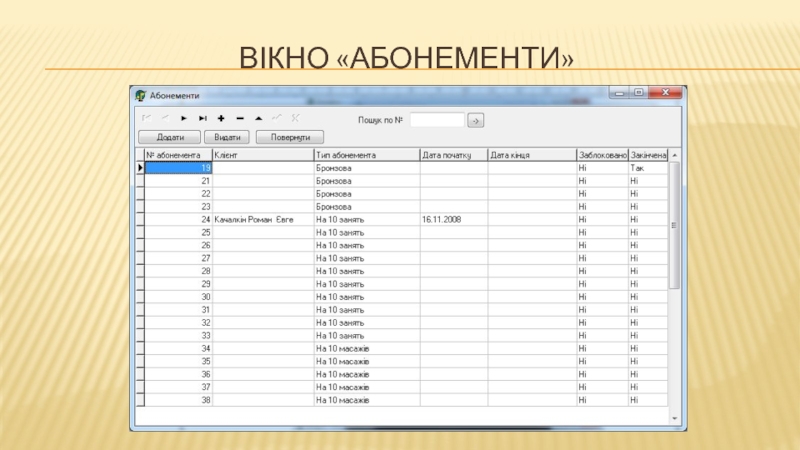This screenshot has width=800, height=450.
Task: Click the edit record triangle icon
Action: (258, 119)
